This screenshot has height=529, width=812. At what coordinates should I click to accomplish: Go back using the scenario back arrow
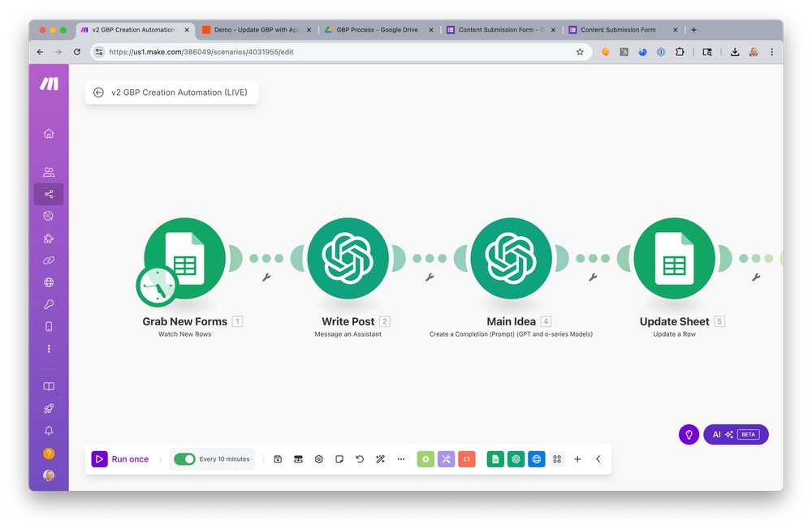click(x=98, y=92)
